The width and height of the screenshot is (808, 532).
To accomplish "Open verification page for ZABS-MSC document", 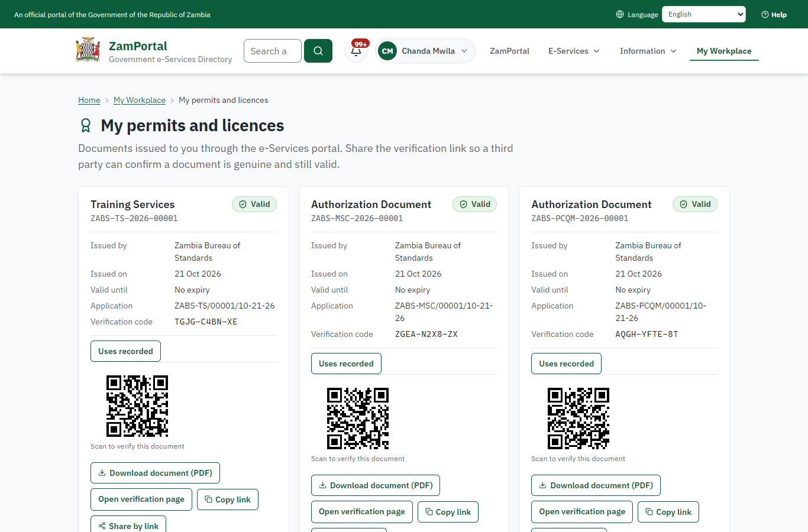I will (x=362, y=512).
